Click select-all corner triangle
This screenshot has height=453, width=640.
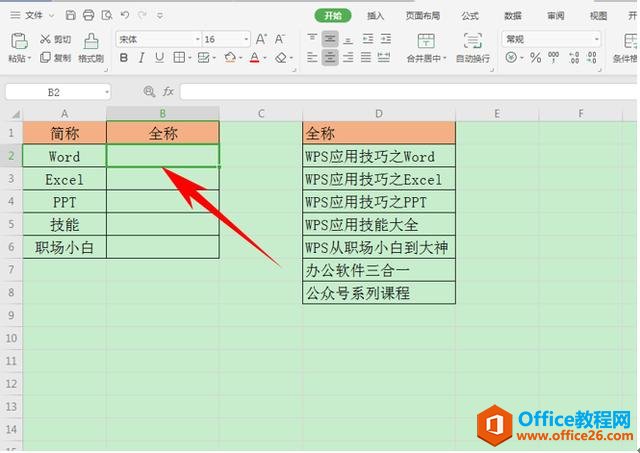click(x=16, y=114)
